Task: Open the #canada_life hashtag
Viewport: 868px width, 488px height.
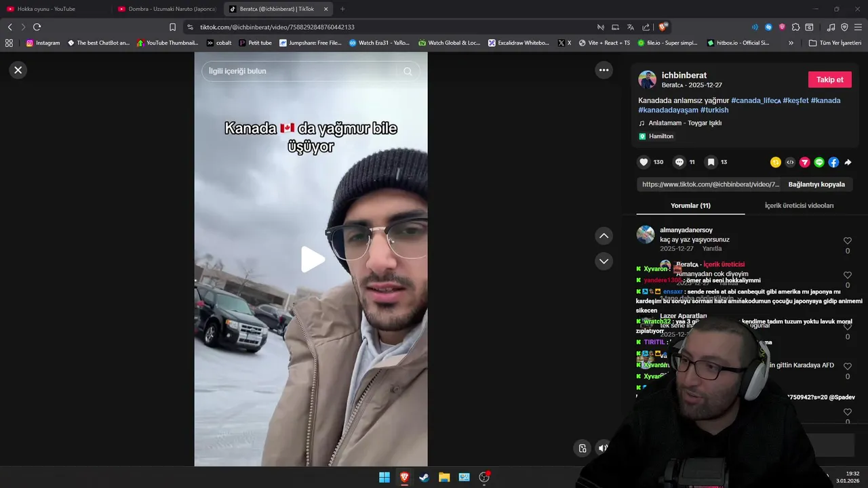Action: 755,100
